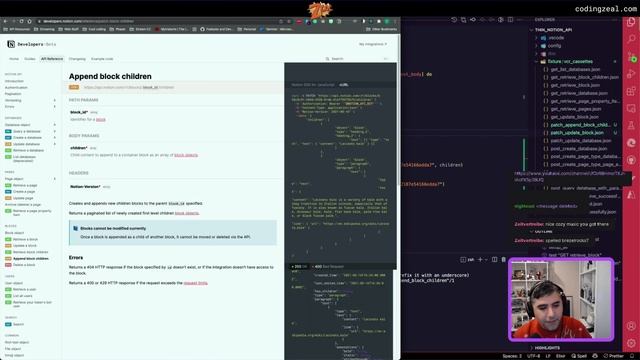This screenshot has width=640, height=360.
Task: Reload the browser page
Action: [21, 21]
